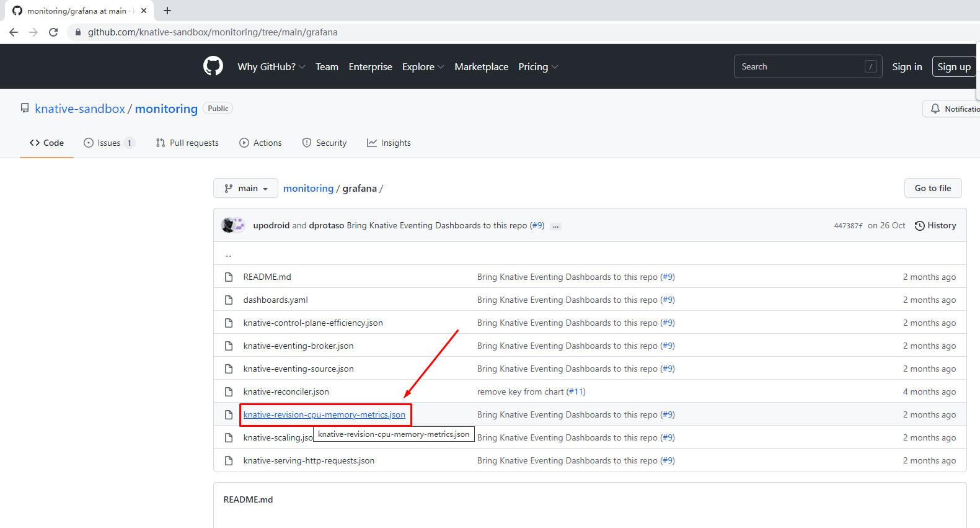Screen dimensions: 980x528
Task: Open the Why GitHub? dropdown menu
Action: tap(271, 66)
